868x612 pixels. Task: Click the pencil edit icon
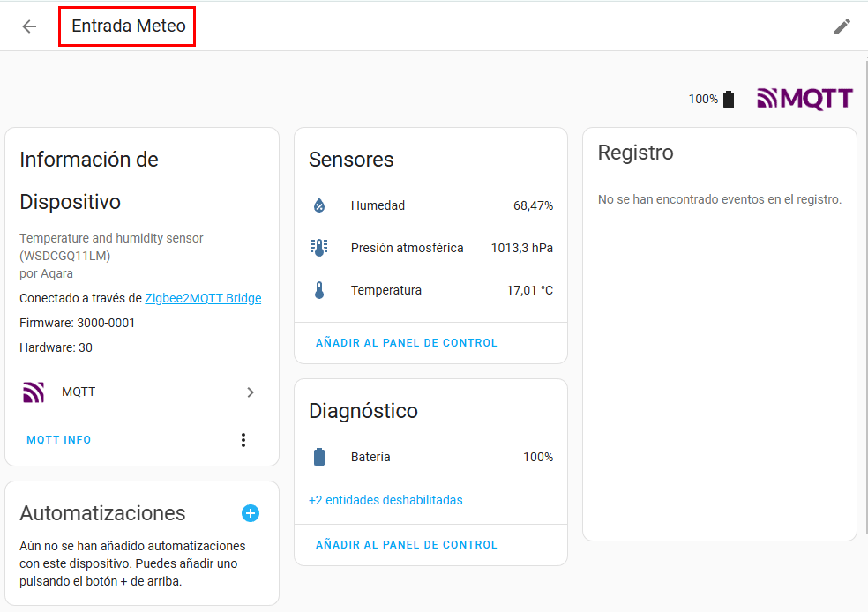(842, 26)
